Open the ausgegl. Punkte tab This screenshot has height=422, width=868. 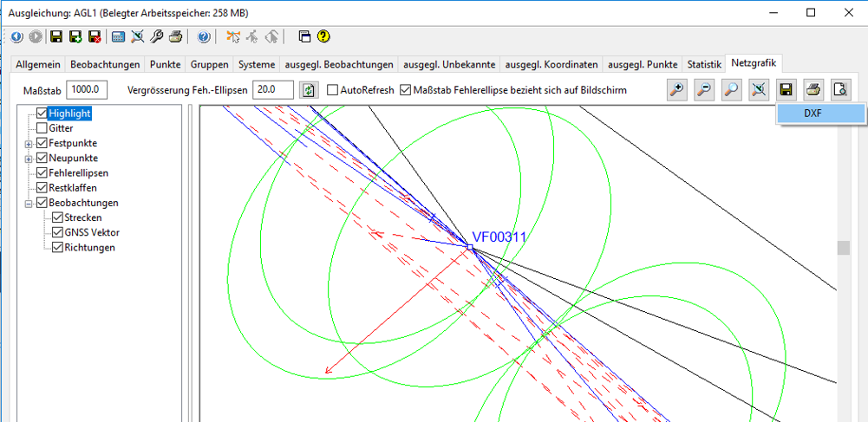pyautogui.click(x=643, y=65)
